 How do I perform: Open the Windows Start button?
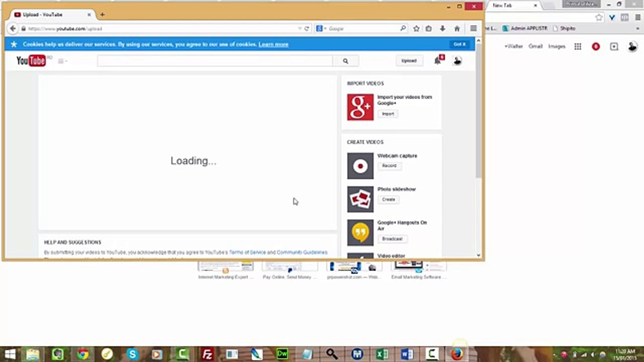10,354
